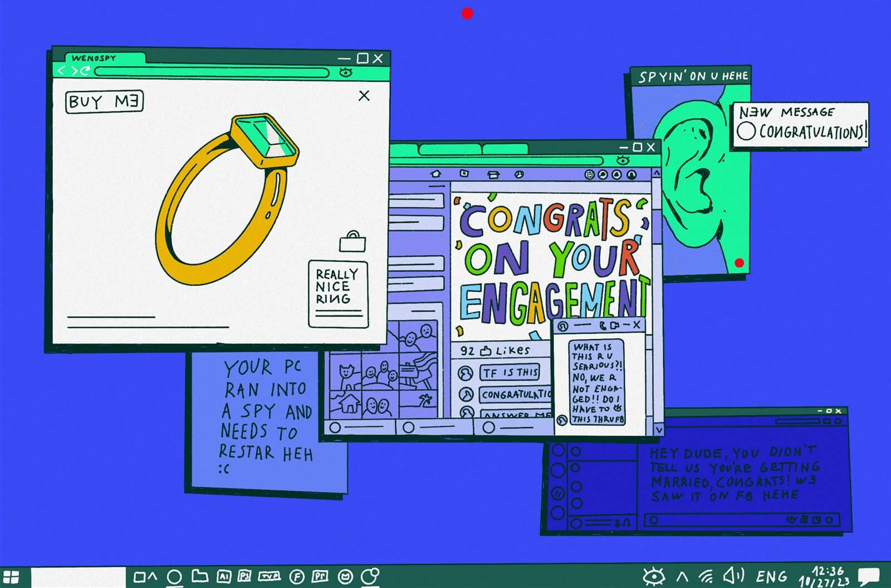Image resolution: width=891 pixels, height=588 pixels.
Task: Click the scroll-down arrow in social window
Action: tap(658, 429)
